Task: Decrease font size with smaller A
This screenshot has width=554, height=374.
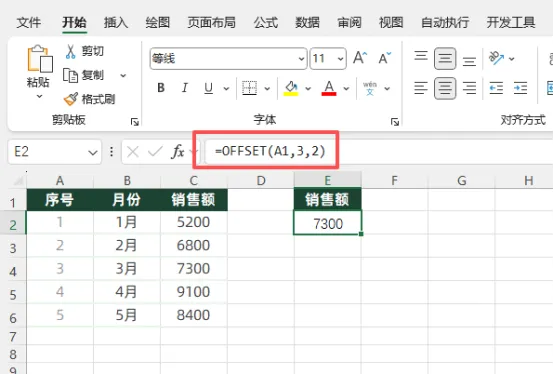Action: point(384,58)
